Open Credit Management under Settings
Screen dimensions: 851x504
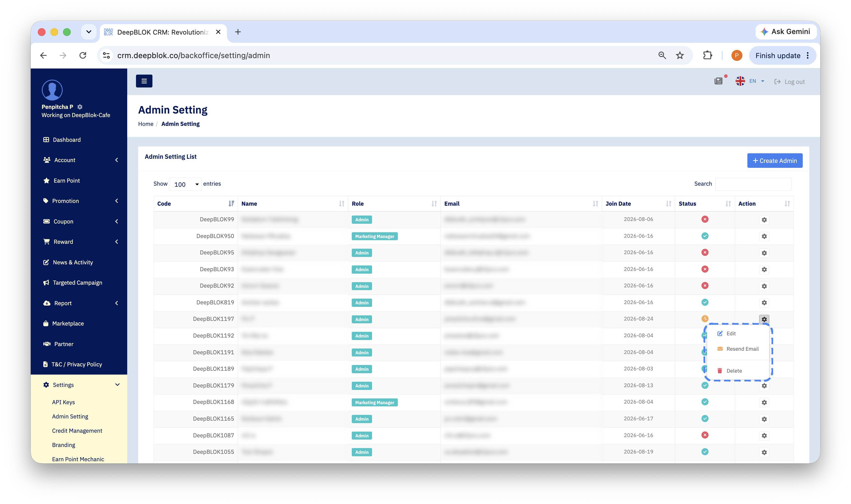[x=77, y=431]
